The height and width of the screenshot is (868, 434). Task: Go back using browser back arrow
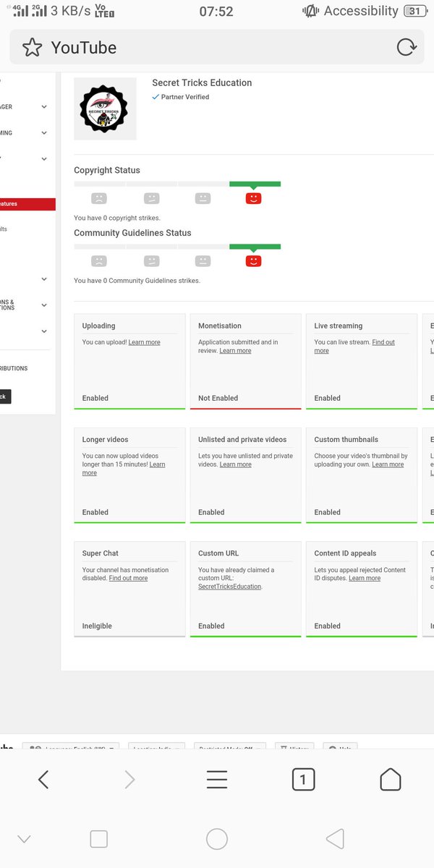click(43, 779)
